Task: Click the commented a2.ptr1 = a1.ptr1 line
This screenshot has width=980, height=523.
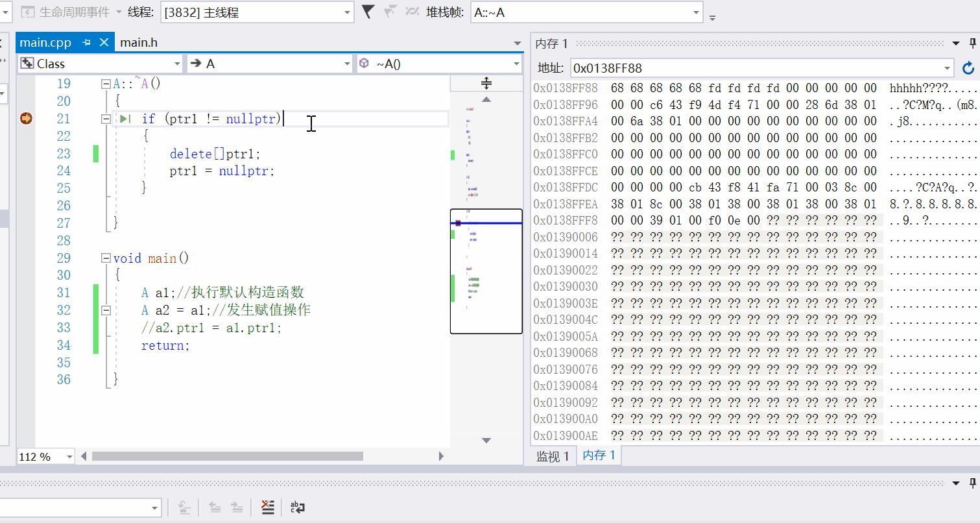Action: coord(211,328)
